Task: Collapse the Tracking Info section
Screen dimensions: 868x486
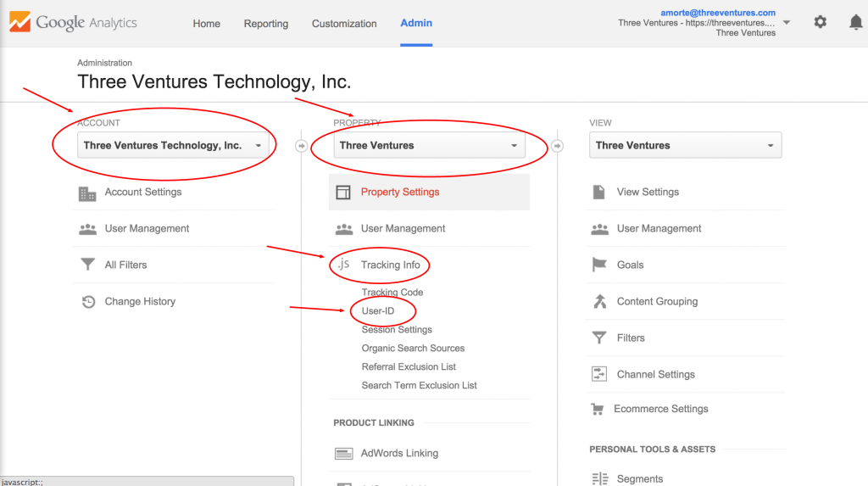Action: 390,265
